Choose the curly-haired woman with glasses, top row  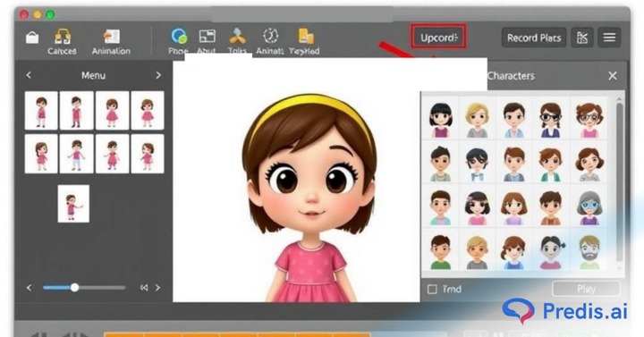(589, 120)
